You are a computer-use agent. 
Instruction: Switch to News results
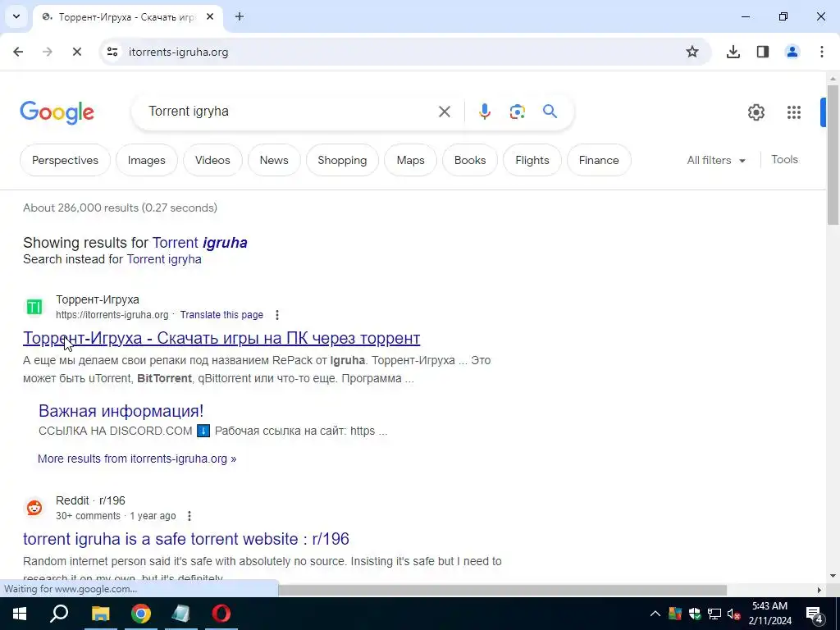point(274,160)
